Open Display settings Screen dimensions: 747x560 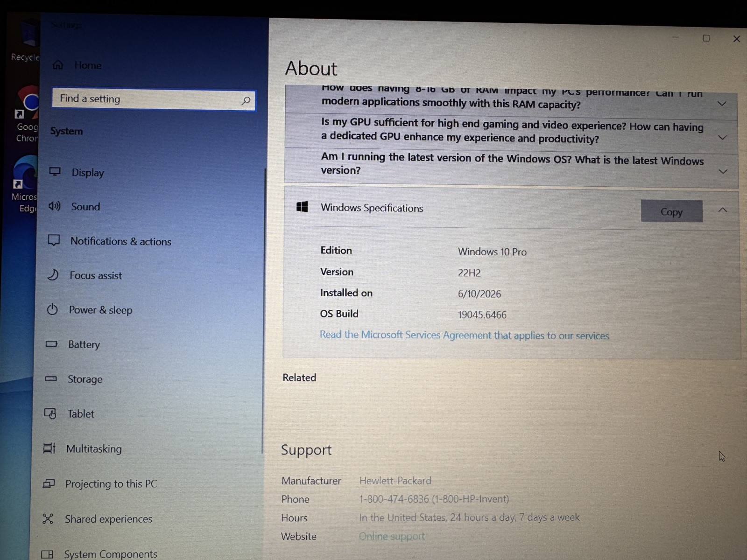coord(87,172)
